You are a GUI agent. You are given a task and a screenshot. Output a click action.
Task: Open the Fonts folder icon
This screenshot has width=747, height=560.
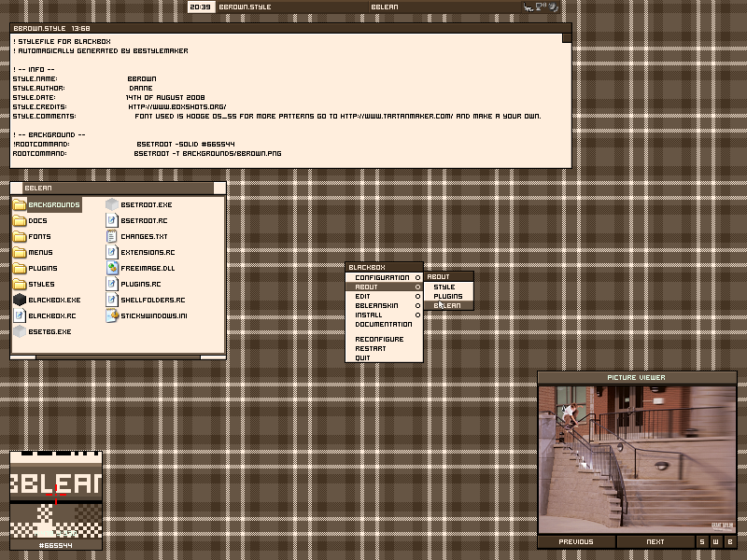[x=20, y=237]
